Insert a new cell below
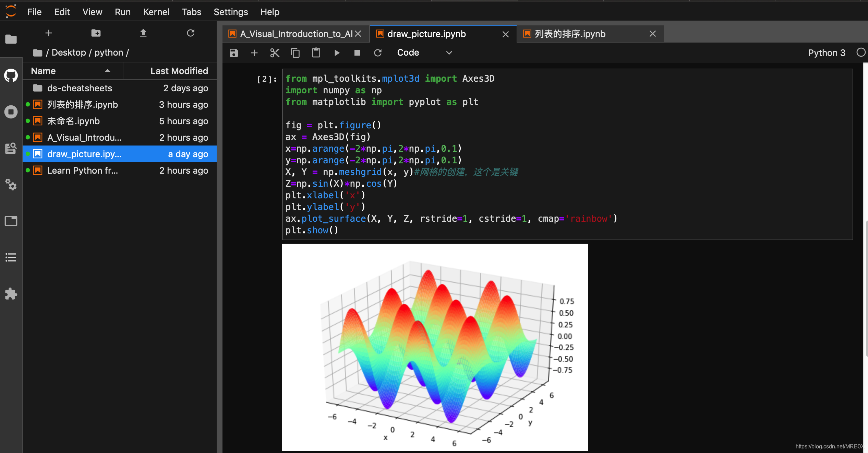The image size is (868, 453). click(x=254, y=53)
